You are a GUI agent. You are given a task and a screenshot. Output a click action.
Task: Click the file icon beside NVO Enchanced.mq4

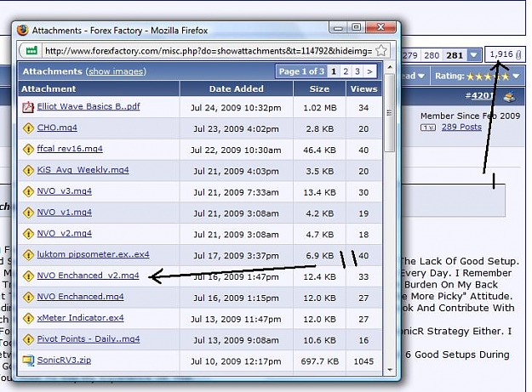point(28,297)
